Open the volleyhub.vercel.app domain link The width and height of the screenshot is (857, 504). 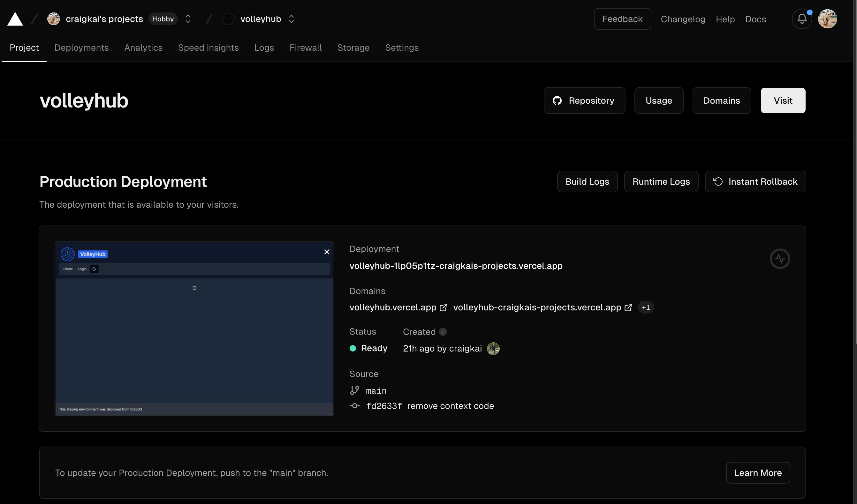point(393,308)
